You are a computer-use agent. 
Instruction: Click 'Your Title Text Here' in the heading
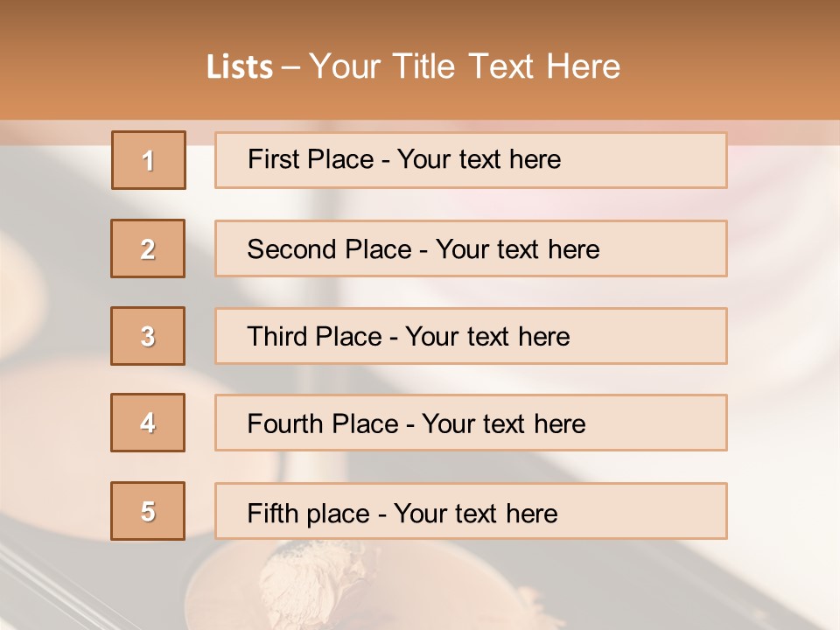(465, 66)
